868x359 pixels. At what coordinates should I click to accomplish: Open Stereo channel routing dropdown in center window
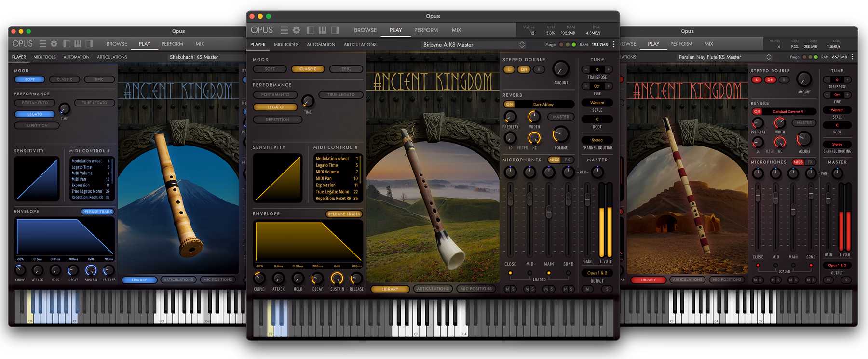[597, 140]
